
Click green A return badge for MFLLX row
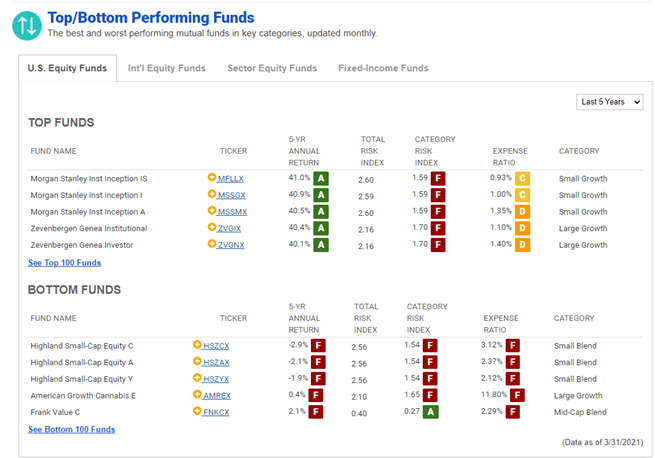[321, 178]
